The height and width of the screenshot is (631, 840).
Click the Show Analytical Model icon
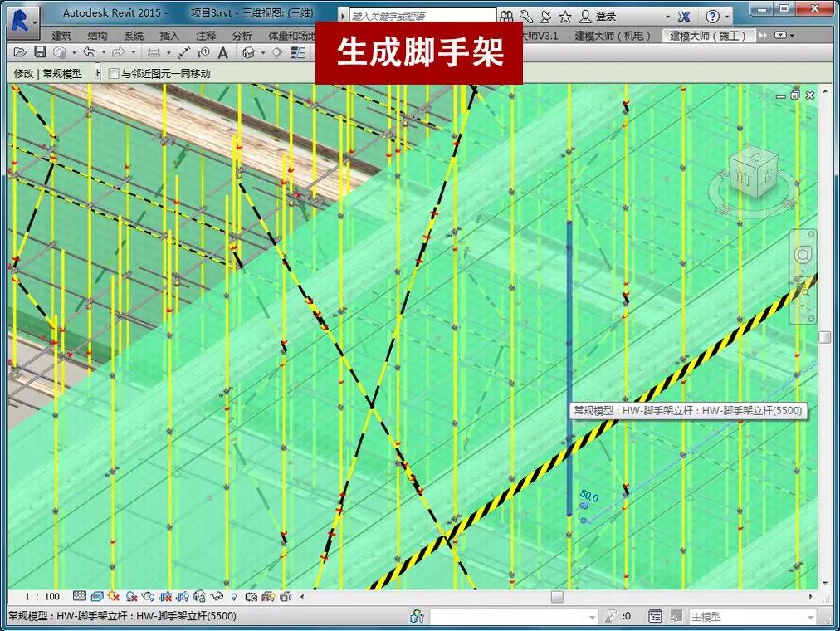268,596
